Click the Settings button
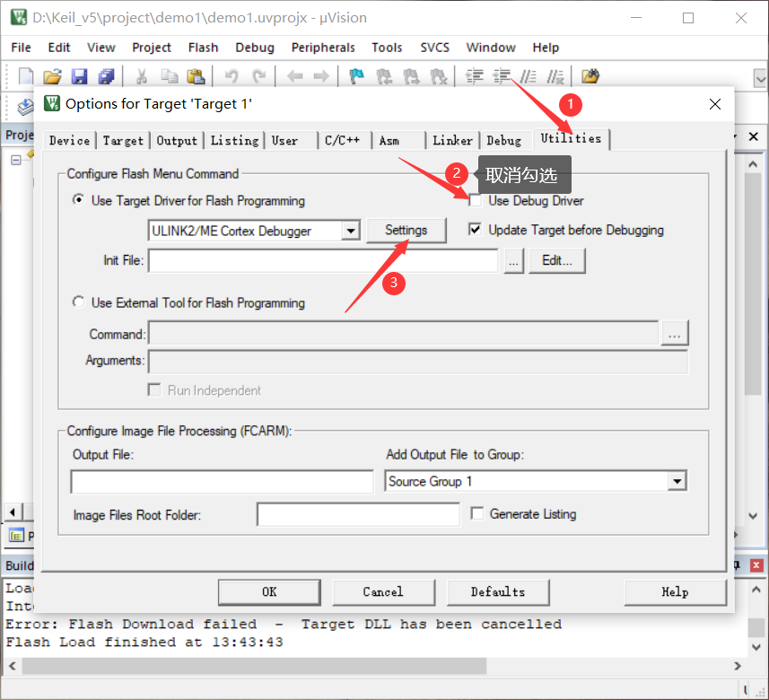Image resolution: width=769 pixels, height=700 pixels. (406, 231)
